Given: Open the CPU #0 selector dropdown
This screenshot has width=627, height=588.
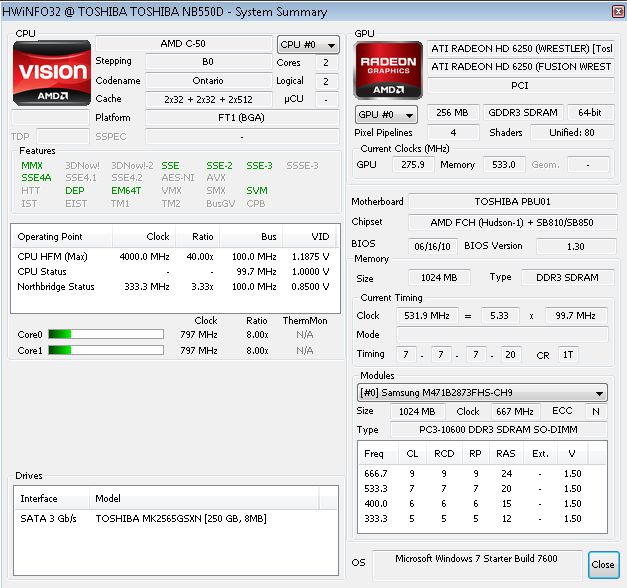Looking at the screenshot, I should point(308,45).
